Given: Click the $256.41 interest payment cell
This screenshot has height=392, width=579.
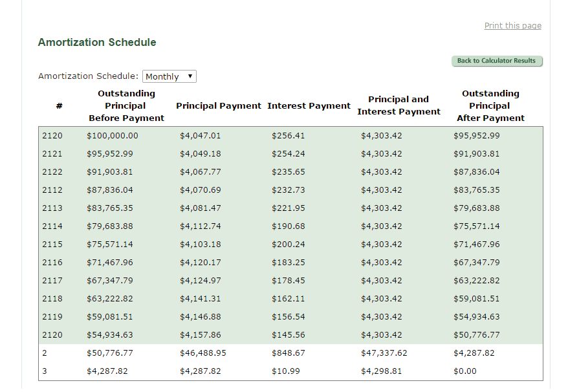Looking at the screenshot, I should click(288, 136).
